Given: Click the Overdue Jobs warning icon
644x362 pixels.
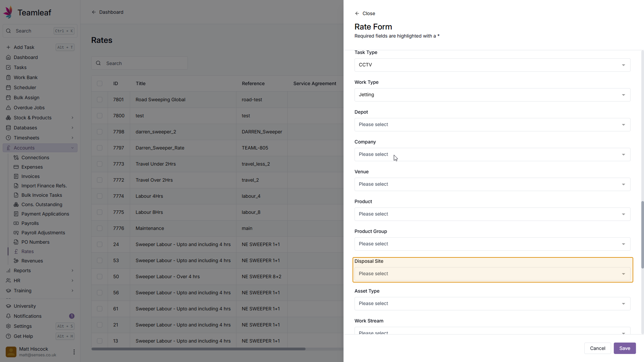Looking at the screenshot, I should (x=8, y=108).
